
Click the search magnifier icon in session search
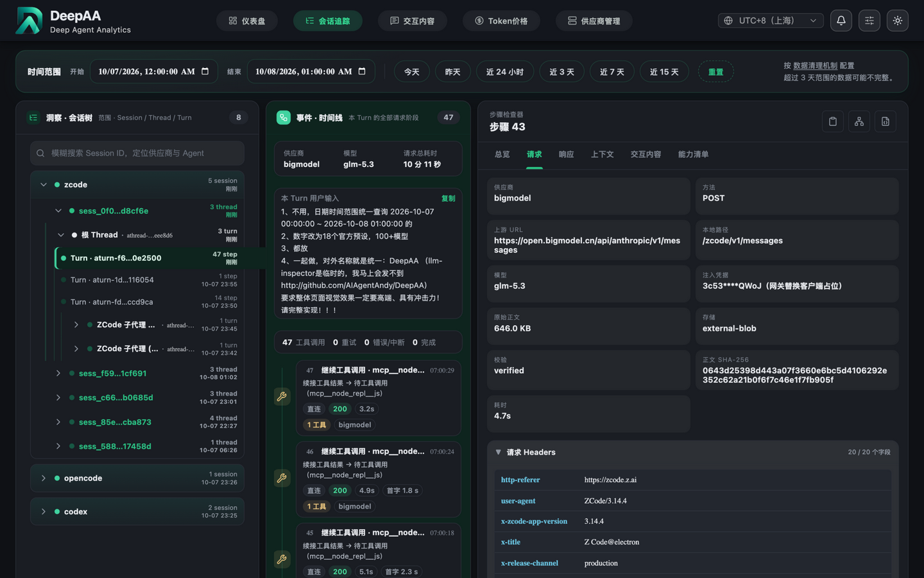(x=40, y=153)
